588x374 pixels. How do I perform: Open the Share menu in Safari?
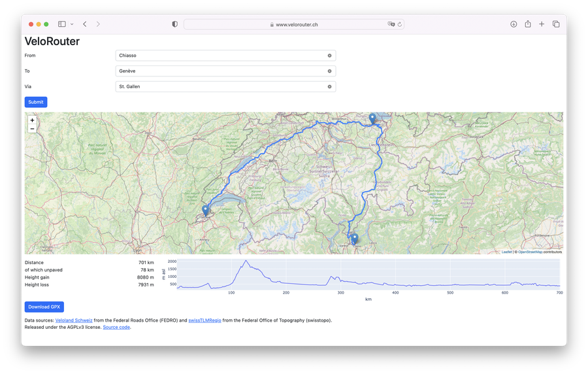tap(528, 24)
